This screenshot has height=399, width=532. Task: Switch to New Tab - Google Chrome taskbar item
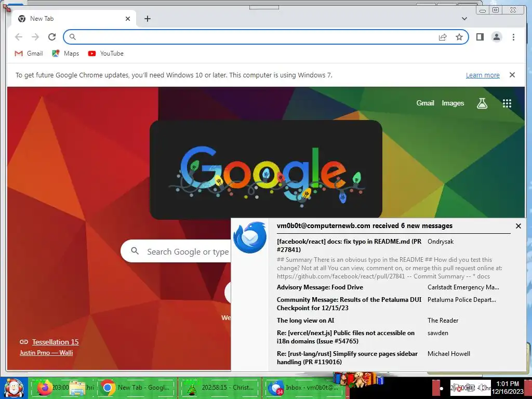tap(136, 388)
